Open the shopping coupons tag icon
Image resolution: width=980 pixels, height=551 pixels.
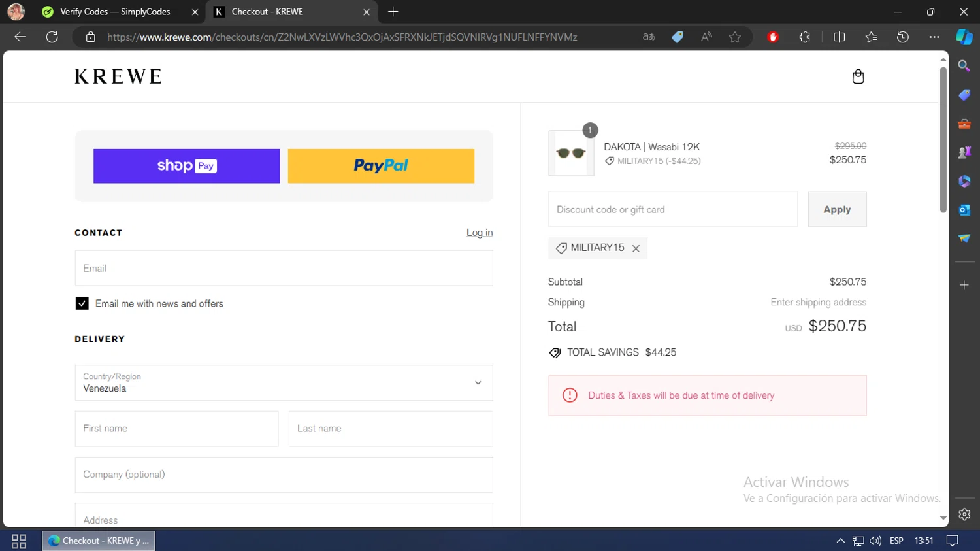click(x=678, y=37)
